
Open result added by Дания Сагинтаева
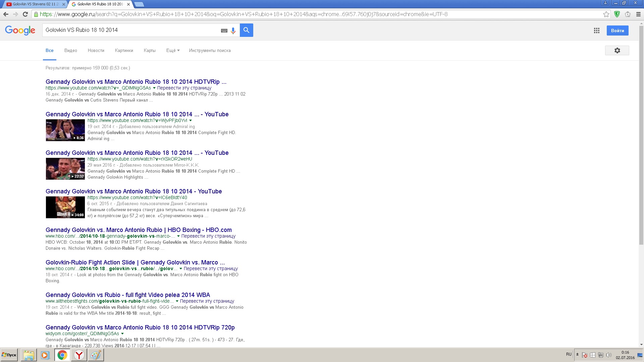[x=133, y=191]
